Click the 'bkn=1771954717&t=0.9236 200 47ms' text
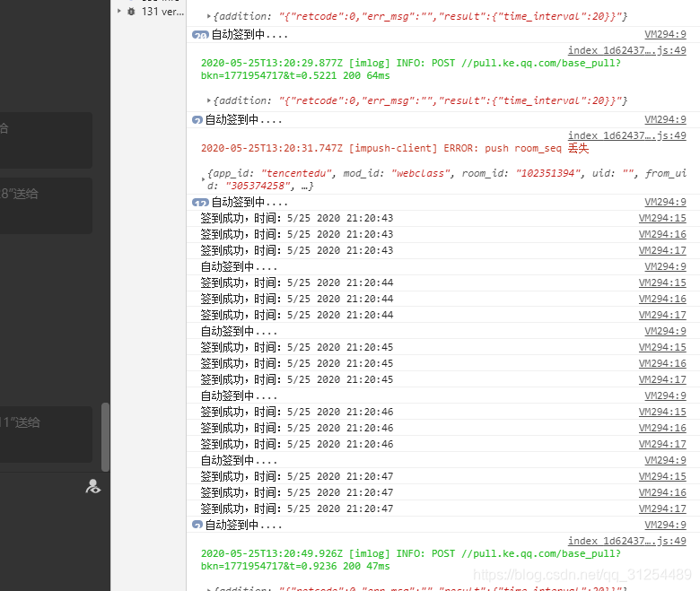This screenshot has height=591, width=700. (295, 566)
